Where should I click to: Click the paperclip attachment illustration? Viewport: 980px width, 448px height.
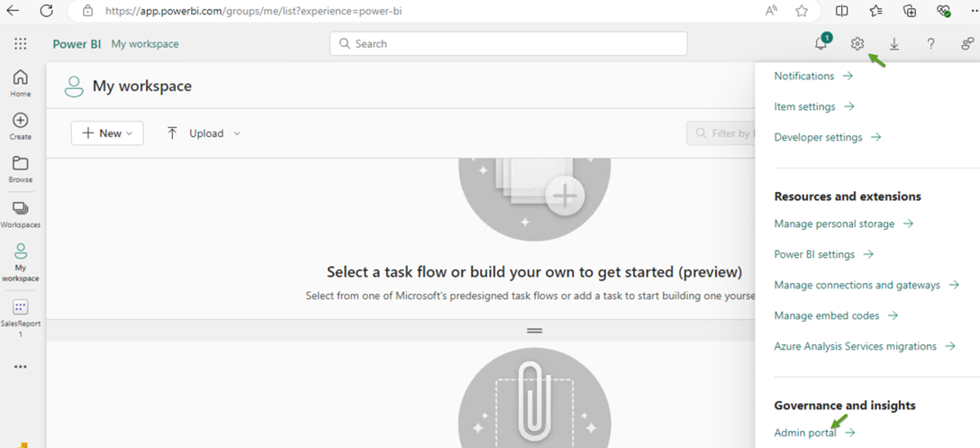tap(534, 398)
